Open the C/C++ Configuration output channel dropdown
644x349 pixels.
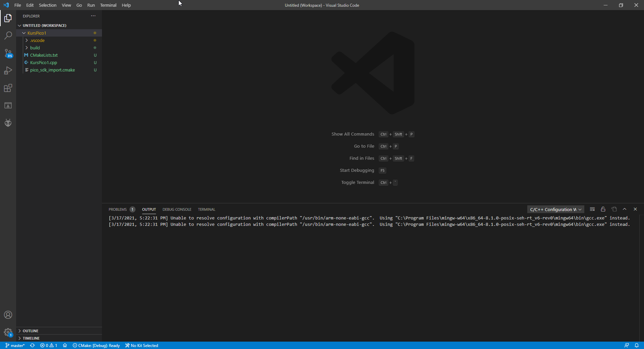tap(555, 209)
